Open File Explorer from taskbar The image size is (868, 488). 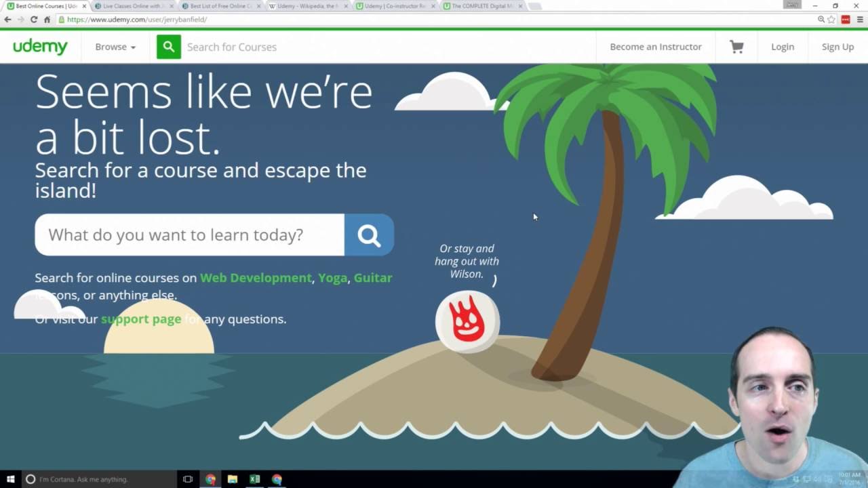click(x=233, y=479)
